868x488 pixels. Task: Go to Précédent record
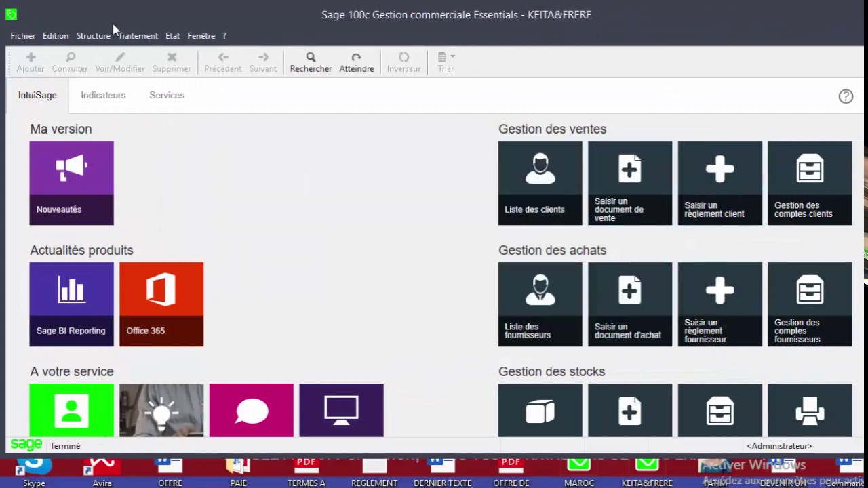[223, 62]
